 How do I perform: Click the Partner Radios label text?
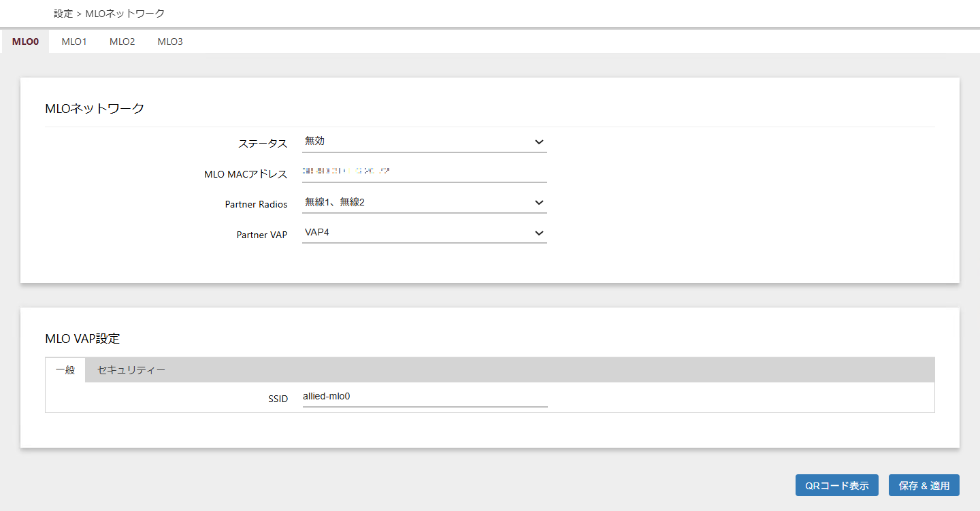pos(256,204)
